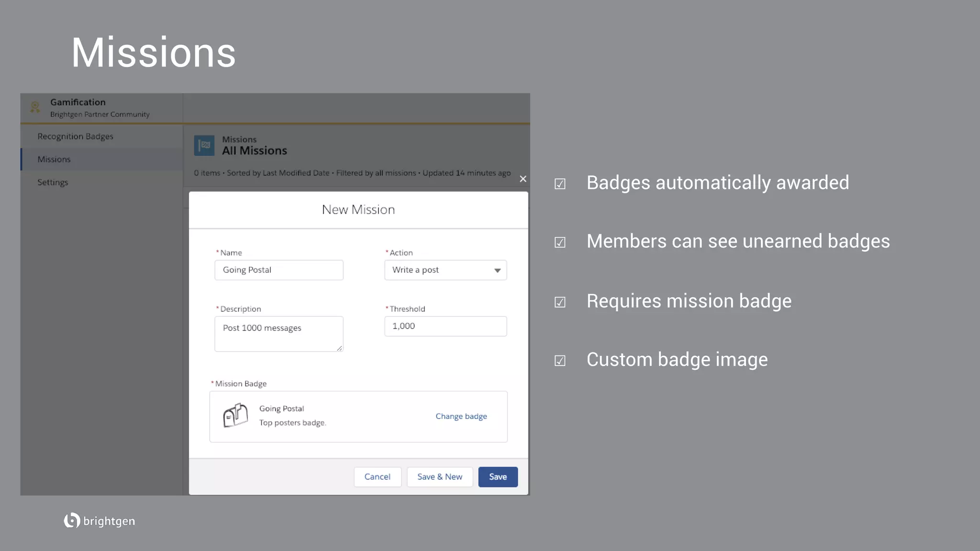Click the Brightgen Partner Community subtitle

click(100, 114)
